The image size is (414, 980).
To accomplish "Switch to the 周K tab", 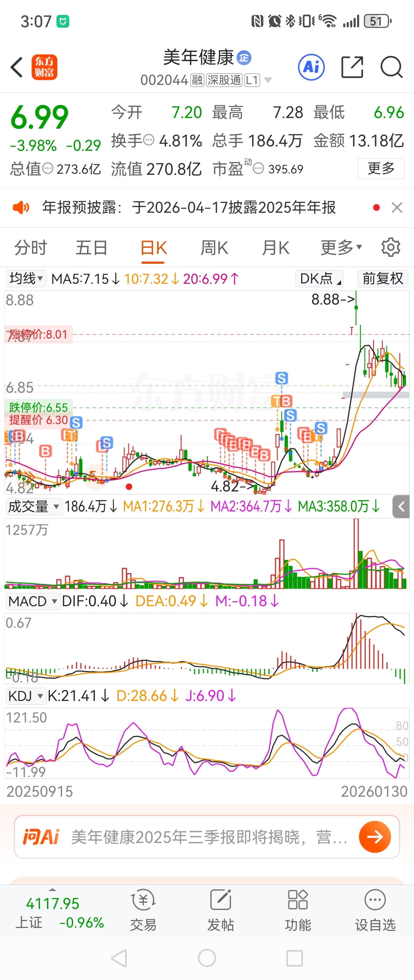I will (x=214, y=248).
